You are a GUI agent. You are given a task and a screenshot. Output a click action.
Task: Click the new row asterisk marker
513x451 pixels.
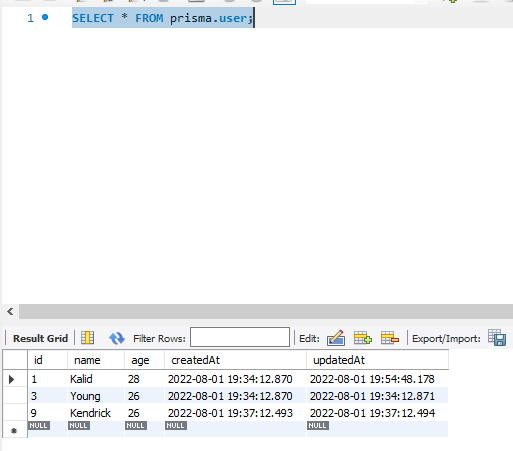[14, 431]
